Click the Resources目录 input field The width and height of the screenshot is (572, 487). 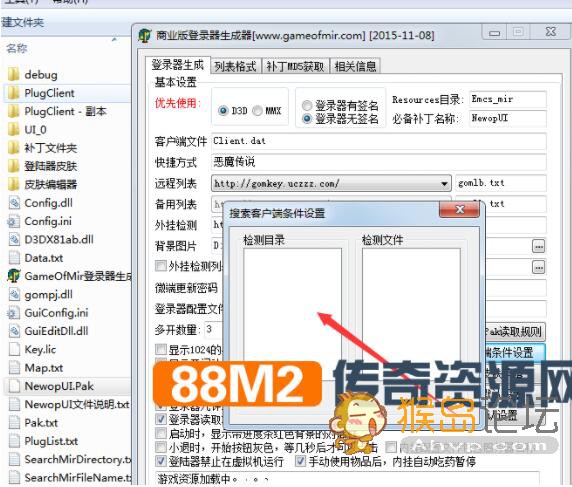pyautogui.click(x=508, y=99)
